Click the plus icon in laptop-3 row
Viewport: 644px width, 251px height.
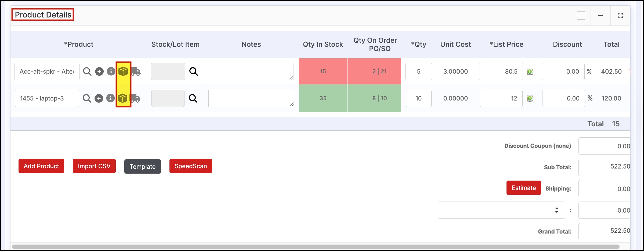(x=99, y=98)
